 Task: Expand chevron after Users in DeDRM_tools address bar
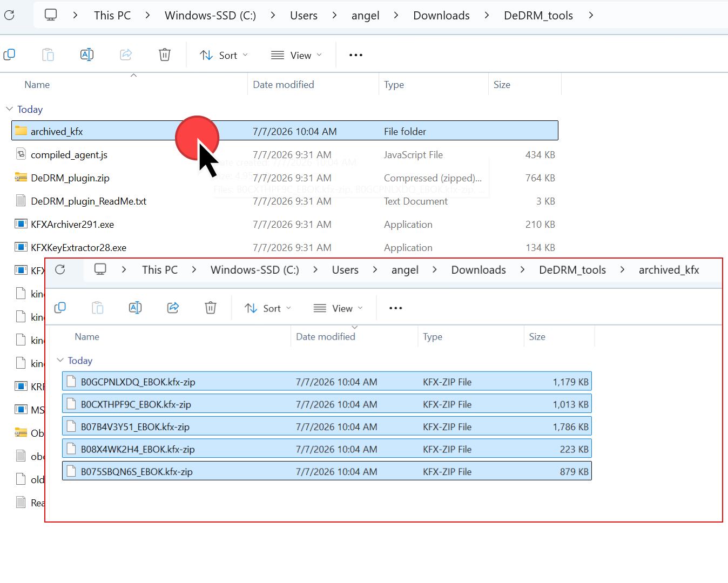click(334, 15)
